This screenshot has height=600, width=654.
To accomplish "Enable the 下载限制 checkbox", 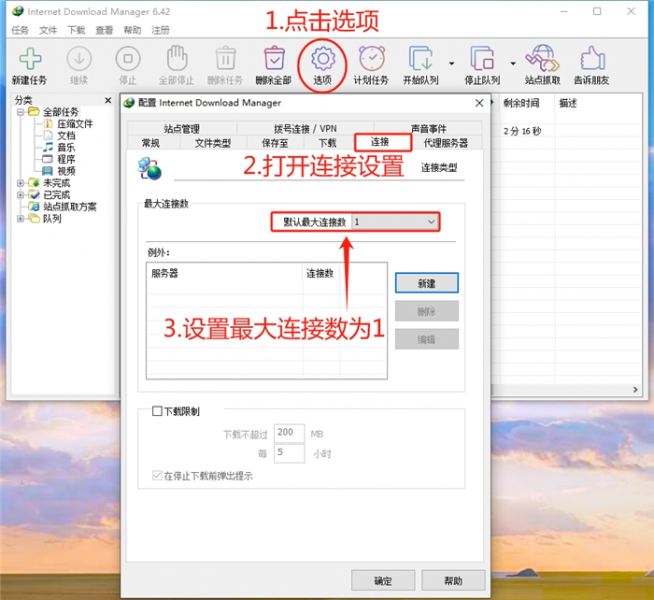I will [x=157, y=411].
